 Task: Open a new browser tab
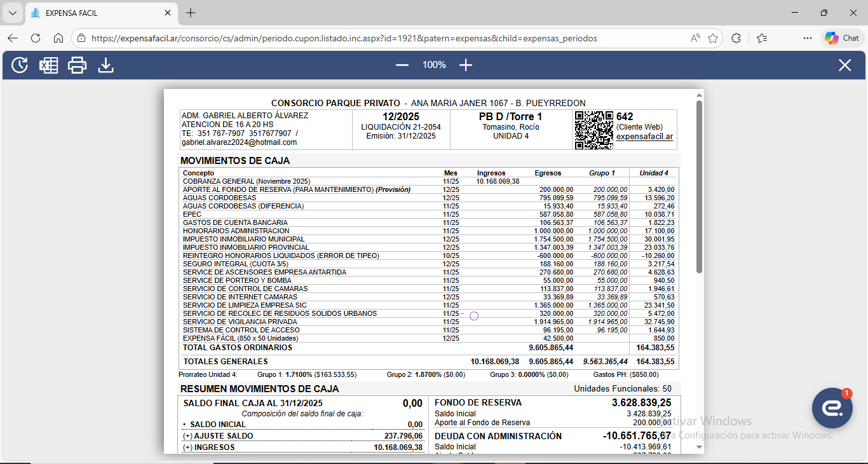(x=191, y=13)
